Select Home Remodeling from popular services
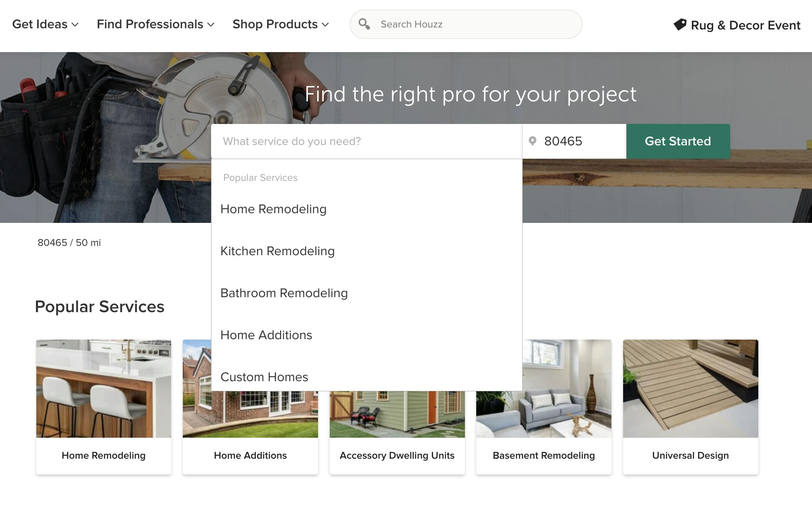Screen dimensions: 812x512 coord(273,209)
